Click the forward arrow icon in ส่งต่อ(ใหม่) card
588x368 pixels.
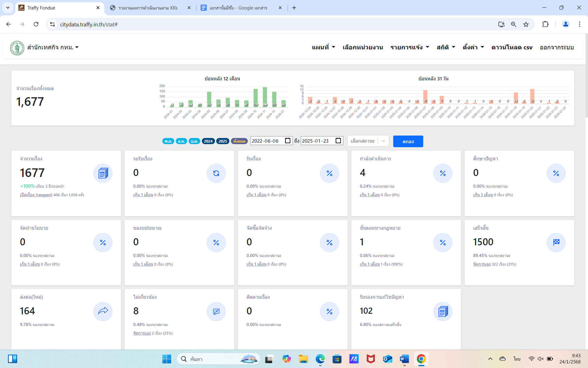[103, 311]
